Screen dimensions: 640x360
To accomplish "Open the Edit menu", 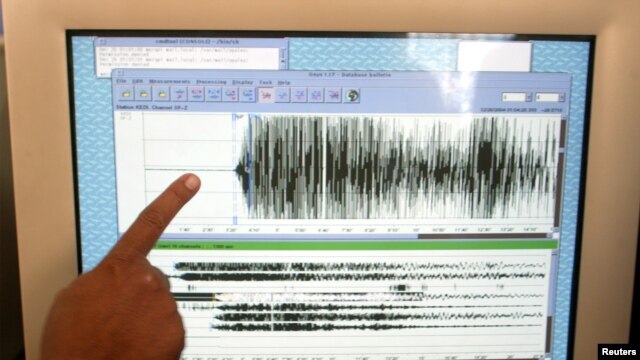I will tap(138, 82).
